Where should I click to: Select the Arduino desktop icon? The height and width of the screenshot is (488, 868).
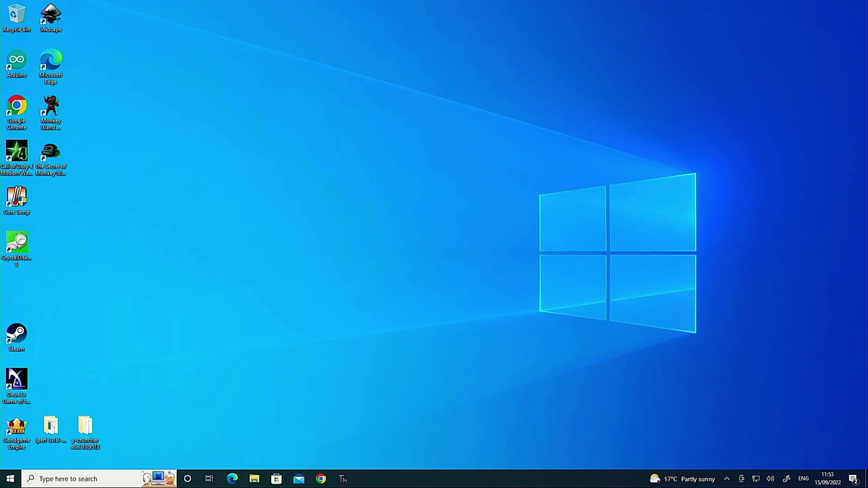[x=17, y=64]
